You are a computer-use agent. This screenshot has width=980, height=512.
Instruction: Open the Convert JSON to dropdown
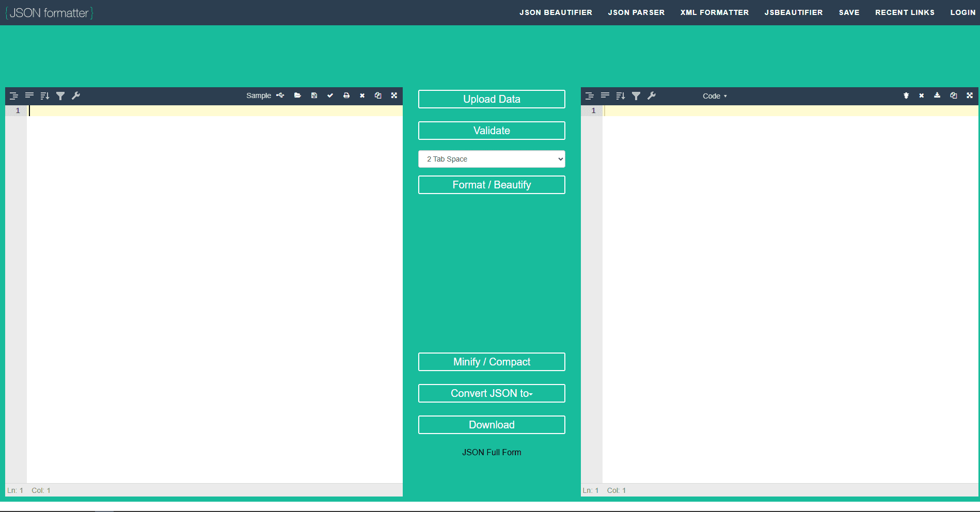click(492, 393)
